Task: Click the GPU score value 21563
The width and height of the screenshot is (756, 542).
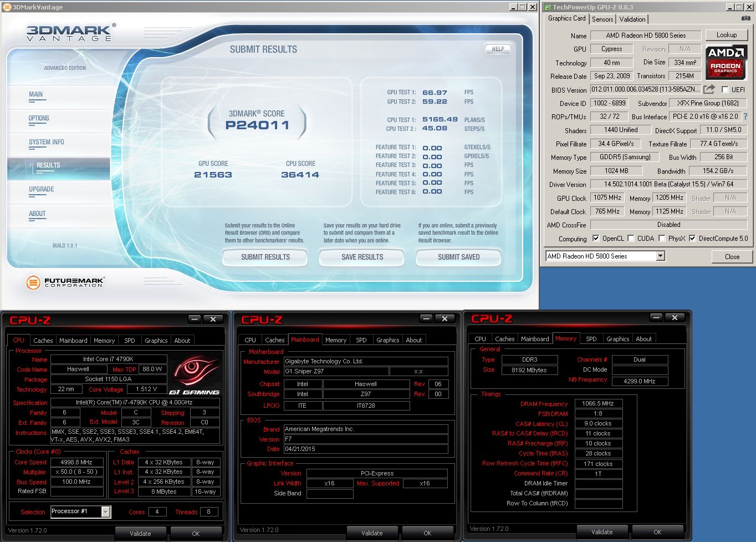Action: (x=213, y=175)
